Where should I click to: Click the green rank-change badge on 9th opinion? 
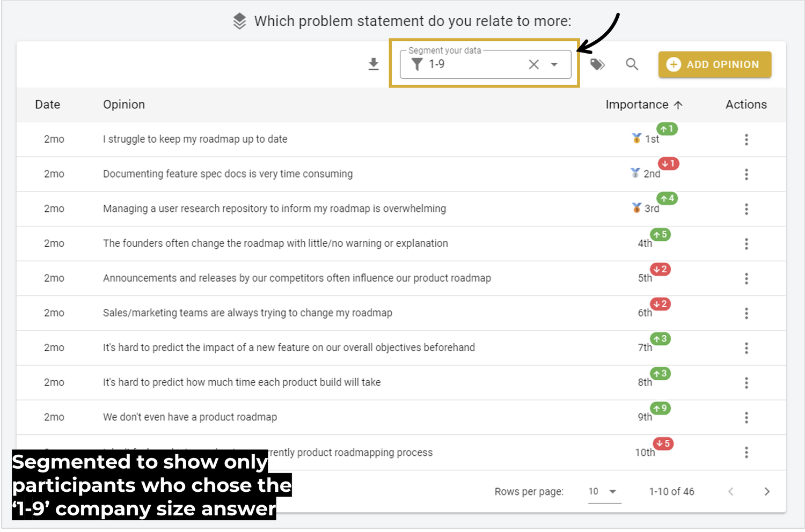[660, 408]
